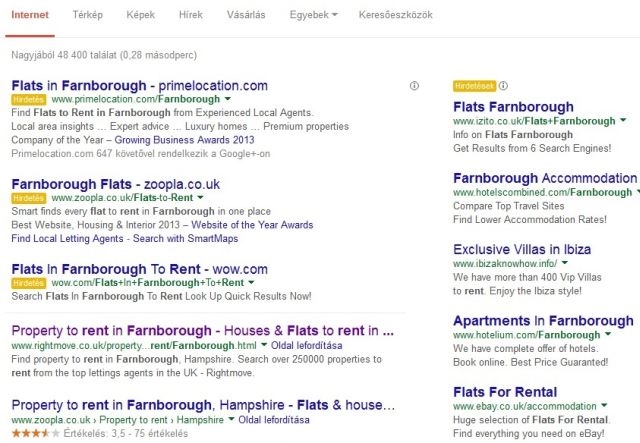Expand the arrow next to ebay.co.uk/accommodation

click(x=604, y=406)
